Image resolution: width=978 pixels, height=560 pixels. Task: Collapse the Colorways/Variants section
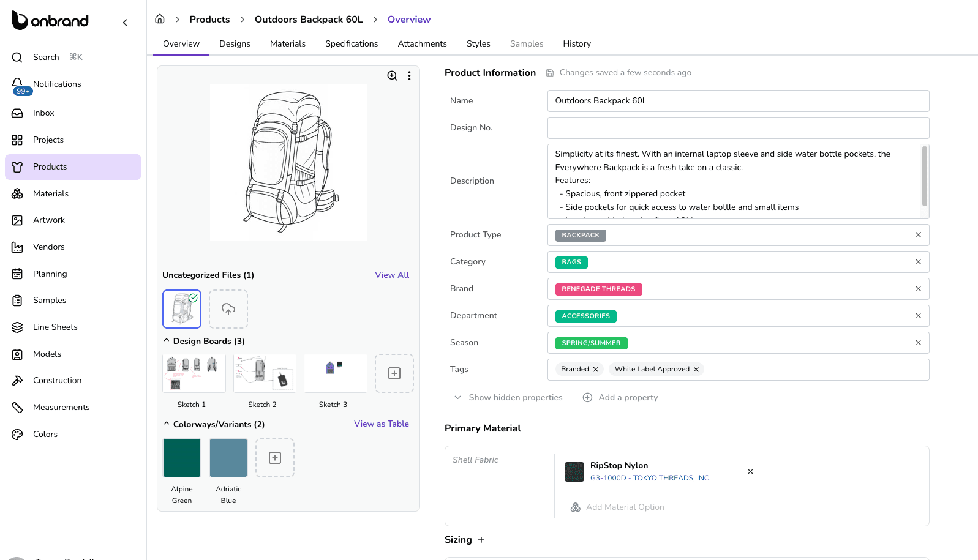(x=167, y=424)
